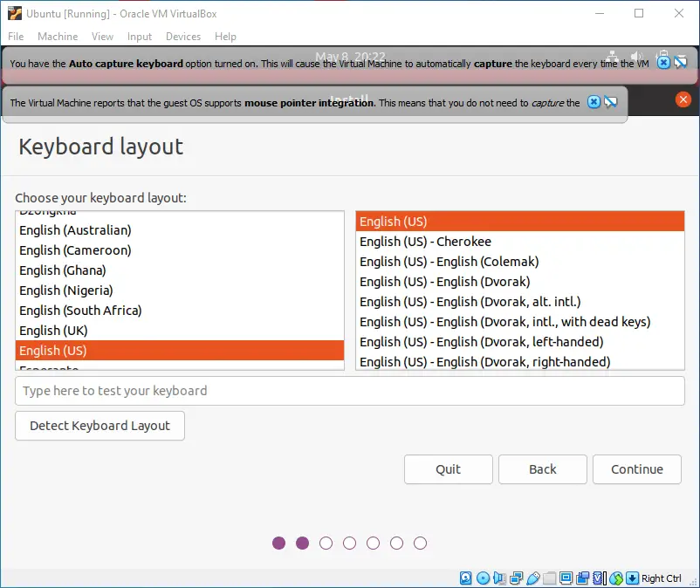This screenshot has height=588, width=700.
Task: Select English (US) in the left list
Action: pos(180,351)
